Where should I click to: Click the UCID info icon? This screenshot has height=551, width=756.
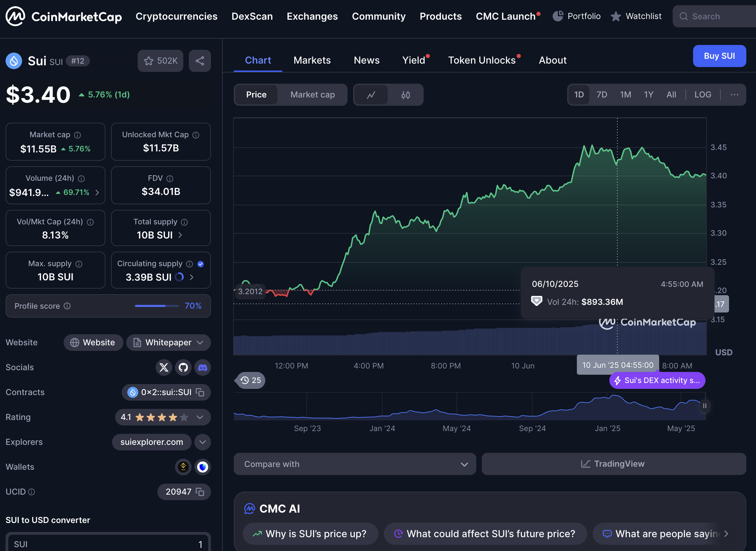31,492
